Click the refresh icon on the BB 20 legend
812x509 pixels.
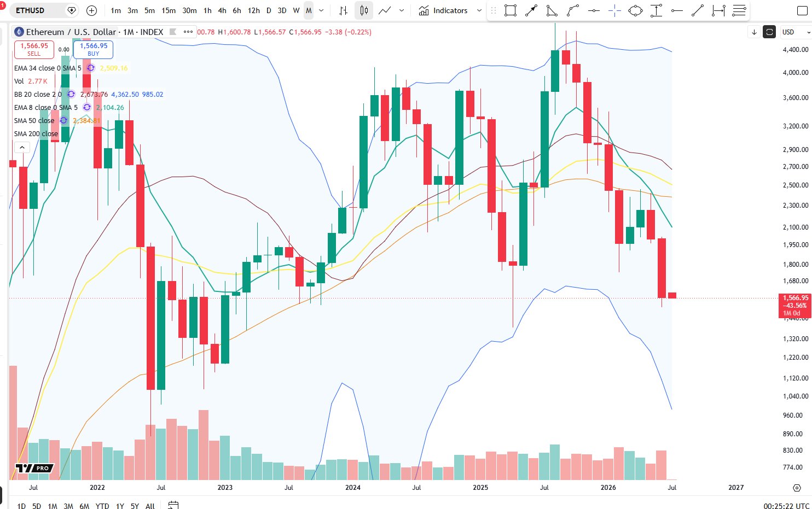click(x=71, y=94)
